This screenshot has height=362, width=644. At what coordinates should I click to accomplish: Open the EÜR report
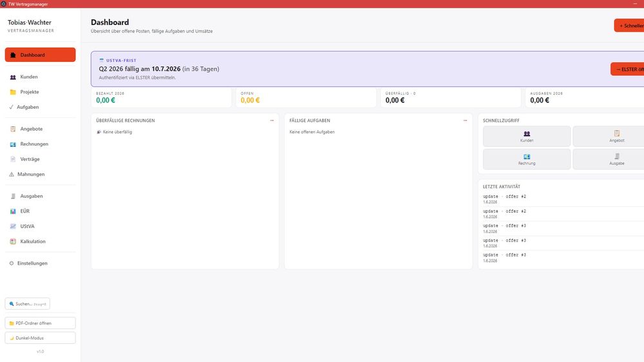(40, 211)
